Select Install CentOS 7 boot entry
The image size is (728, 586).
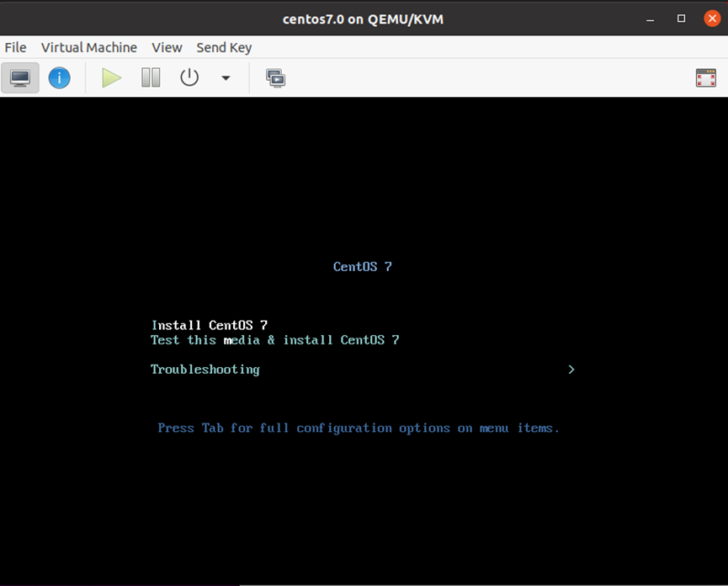pos(210,325)
